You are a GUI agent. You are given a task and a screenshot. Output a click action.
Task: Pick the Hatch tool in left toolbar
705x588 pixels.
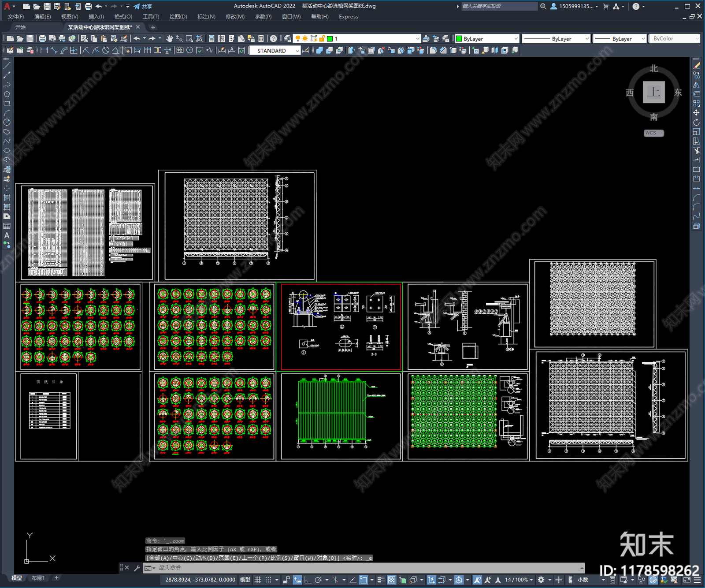pyautogui.click(x=7, y=198)
